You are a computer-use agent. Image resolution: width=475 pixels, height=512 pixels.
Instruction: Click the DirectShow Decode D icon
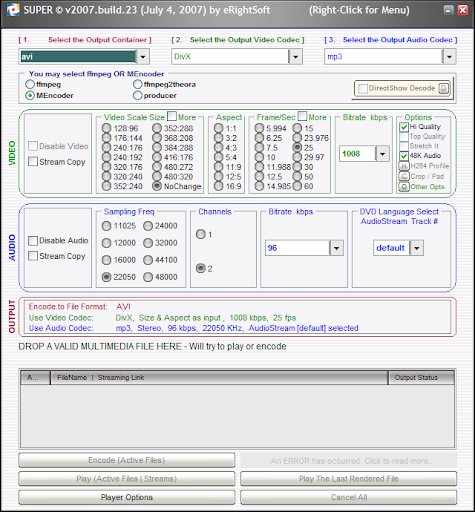tap(444, 88)
